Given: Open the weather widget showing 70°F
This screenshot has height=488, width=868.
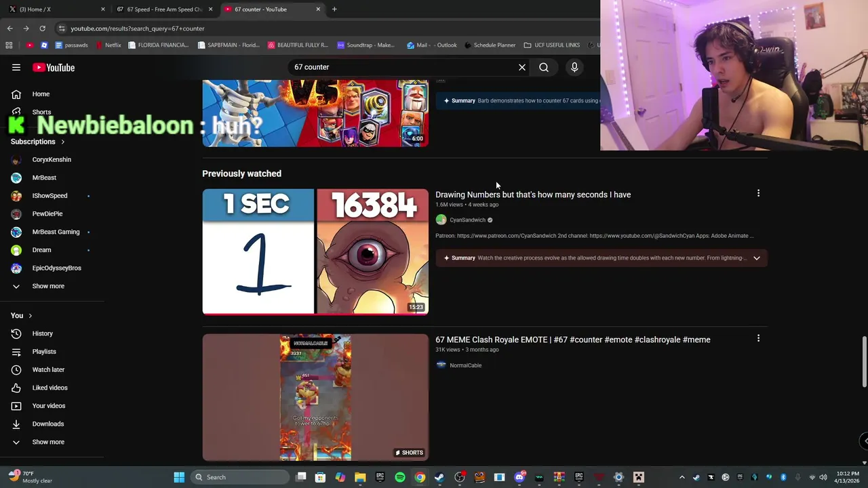Looking at the screenshot, I should [31, 477].
